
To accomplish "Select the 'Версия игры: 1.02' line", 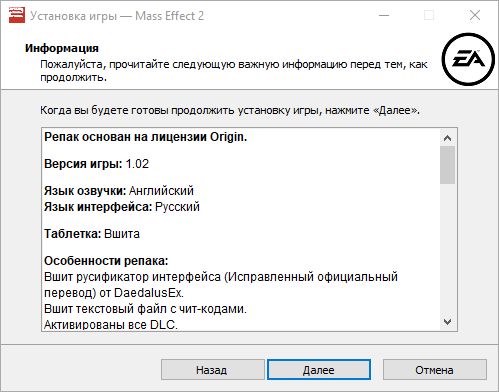I will [x=96, y=164].
